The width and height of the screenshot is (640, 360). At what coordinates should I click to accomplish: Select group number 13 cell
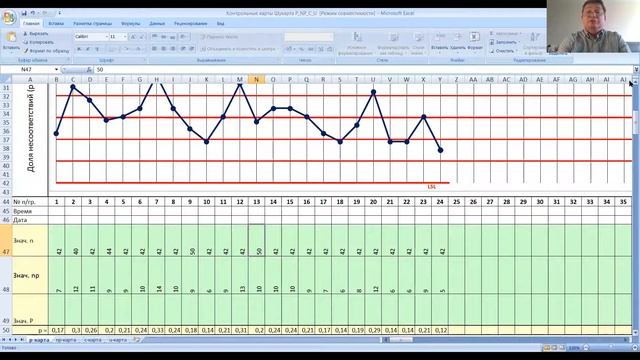click(256, 202)
